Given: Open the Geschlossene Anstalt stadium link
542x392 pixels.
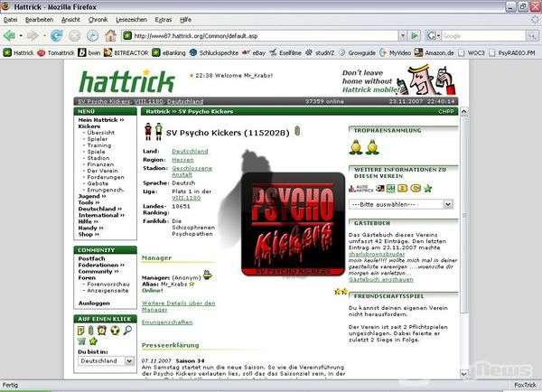Looking at the screenshot, I should pos(192,172).
